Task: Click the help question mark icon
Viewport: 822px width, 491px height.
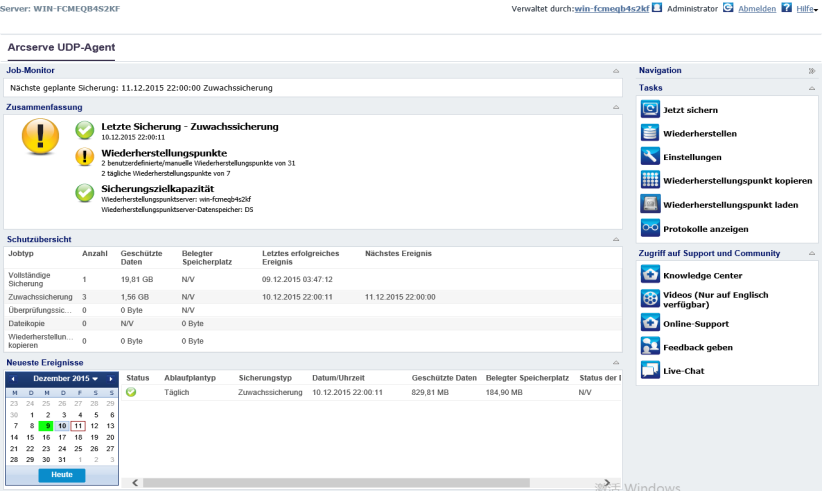Action: click(786, 7)
